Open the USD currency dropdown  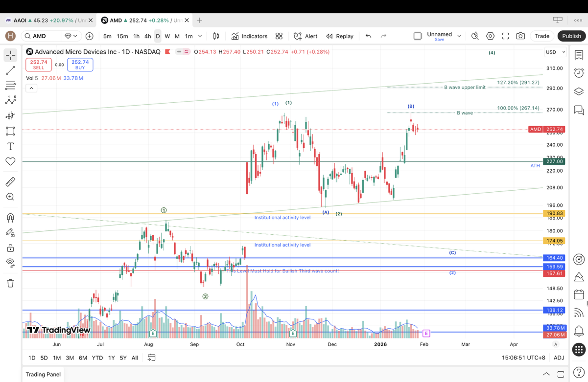point(555,52)
